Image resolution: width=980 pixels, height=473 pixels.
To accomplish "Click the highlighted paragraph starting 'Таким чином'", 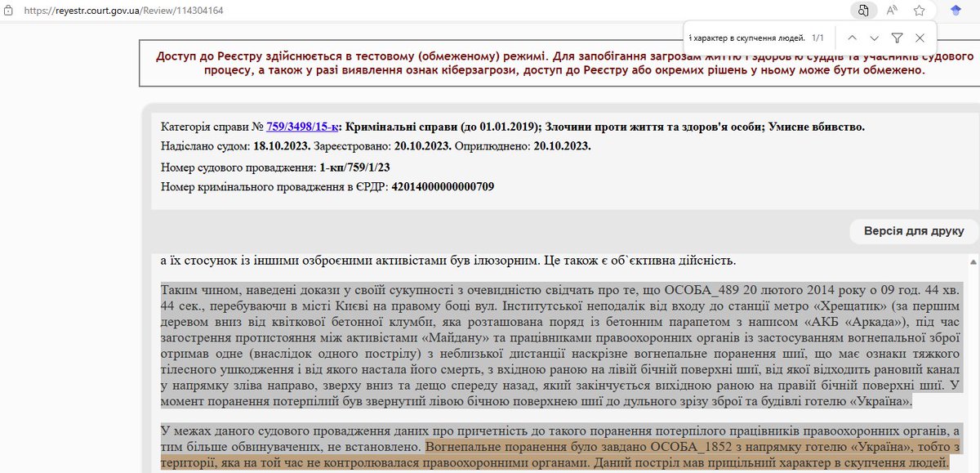I will click(562, 346).
